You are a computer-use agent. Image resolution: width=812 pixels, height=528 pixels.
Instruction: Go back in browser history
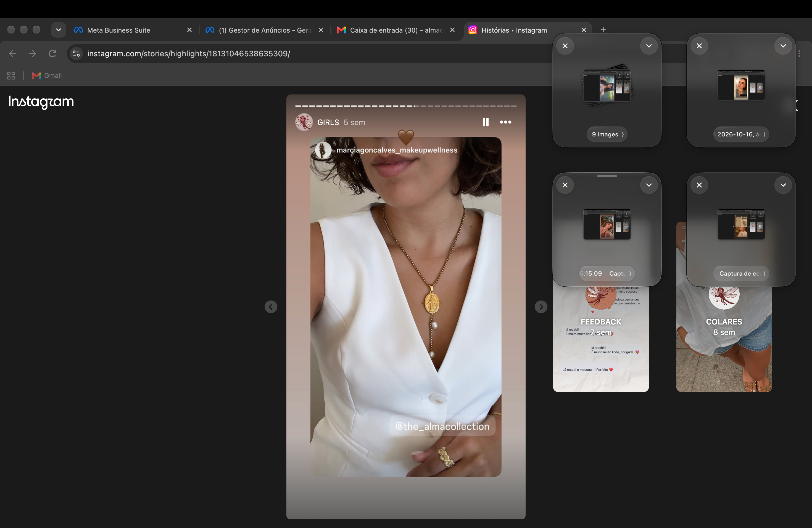tap(13, 54)
